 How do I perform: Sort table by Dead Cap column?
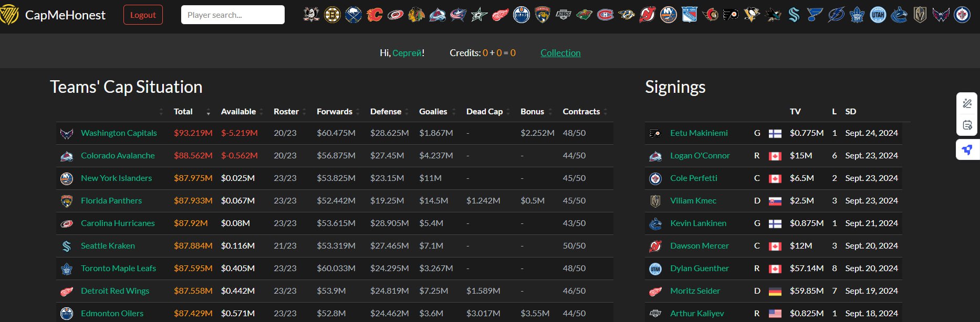click(x=488, y=112)
